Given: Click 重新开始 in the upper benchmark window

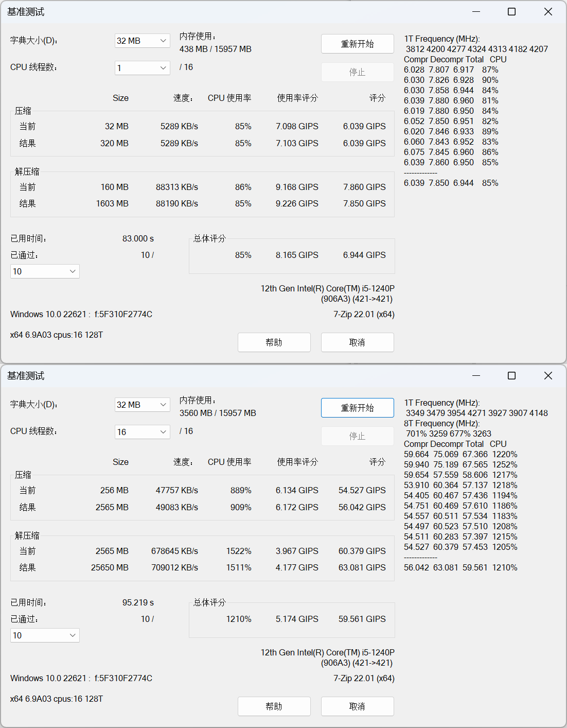Looking at the screenshot, I should tap(357, 44).
